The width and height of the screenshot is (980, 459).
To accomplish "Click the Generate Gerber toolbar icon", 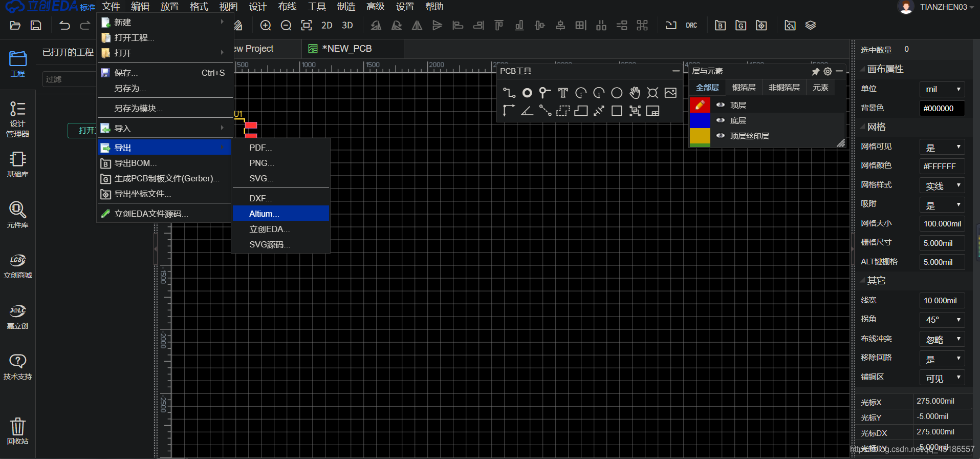I will (741, 25).
